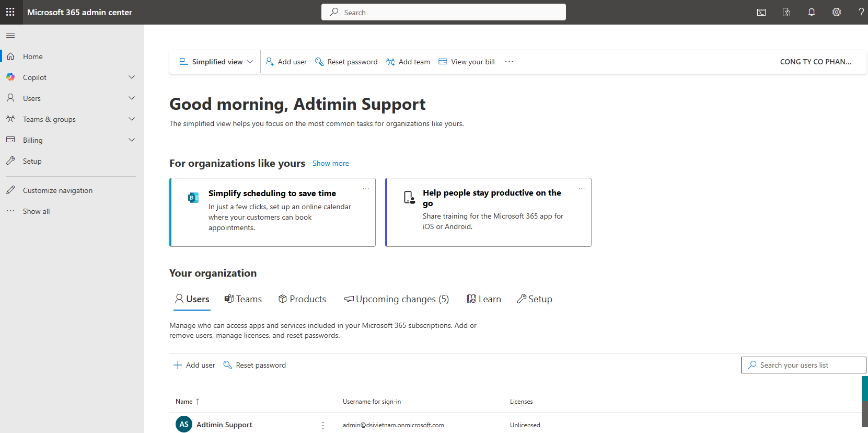Click admin@dsivietnam.onmicrosoft.com username text
Image resolution: width=868 pixels, height=433 pixels.
coord(393,425)
